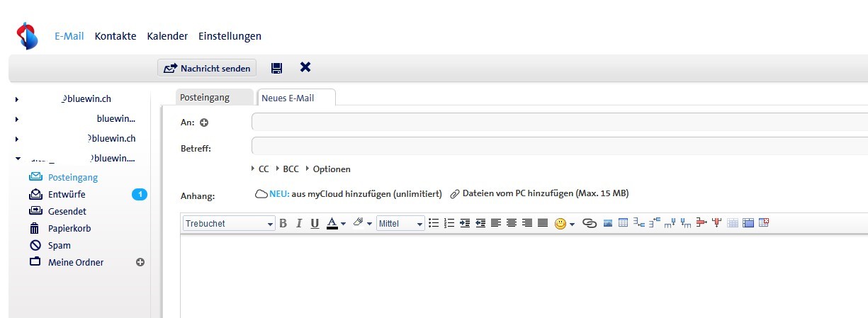The height and width of the screenshot is (318, 868).
Task: Open highlight color dropdown arrow
Action: 369,224
